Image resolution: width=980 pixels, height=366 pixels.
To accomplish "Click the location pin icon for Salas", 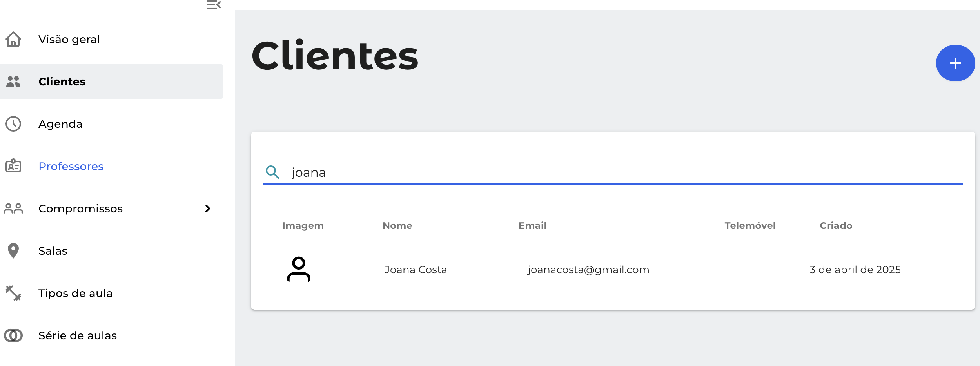I will pos(13,251).
